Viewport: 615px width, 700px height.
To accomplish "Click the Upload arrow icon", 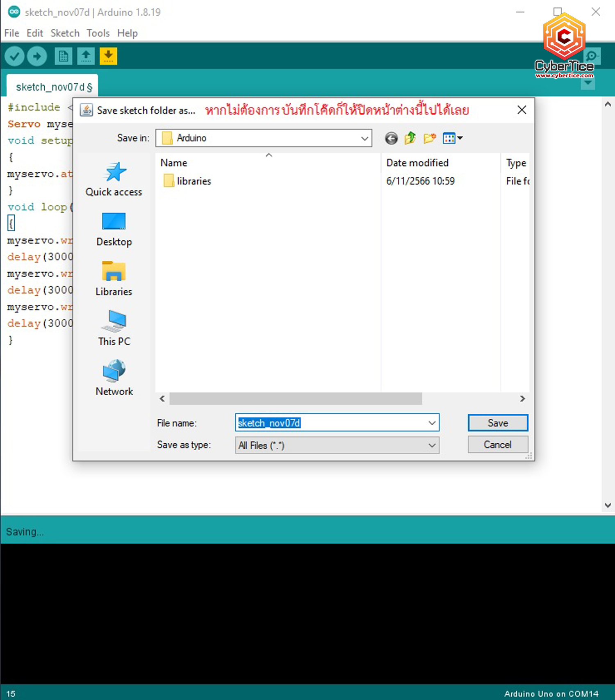I will point(37,56).
